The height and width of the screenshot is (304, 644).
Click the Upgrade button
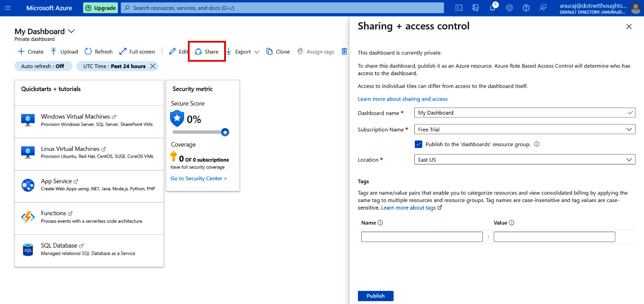[101, 8]
